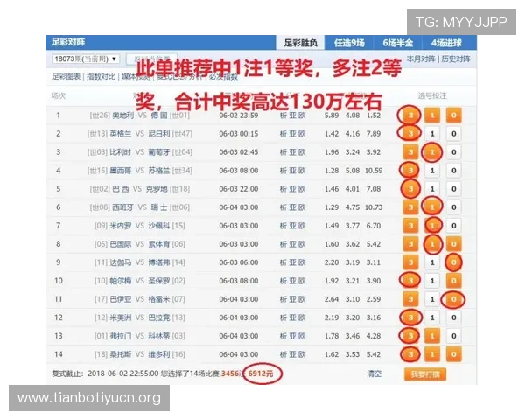Viewport: 525px width, 420px height.
Task: Click team name 桑托斯 in match 14
Action: [x=121, y=354]
